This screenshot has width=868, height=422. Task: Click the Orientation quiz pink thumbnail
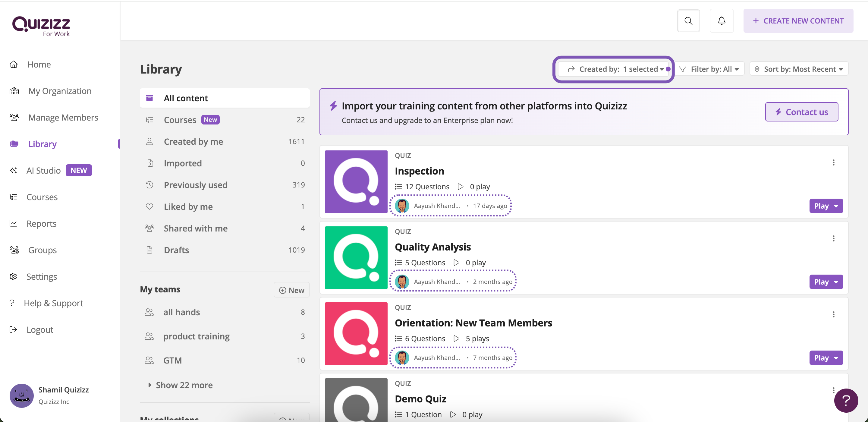[356, 333]
